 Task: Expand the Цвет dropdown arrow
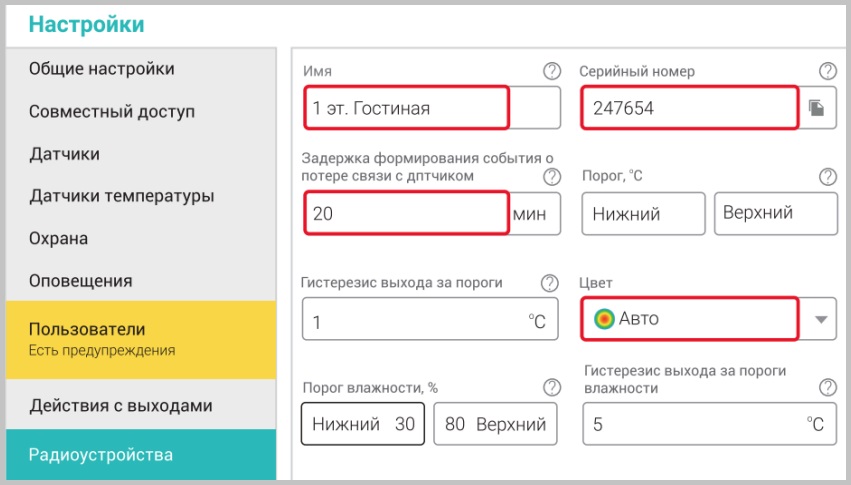820,320
